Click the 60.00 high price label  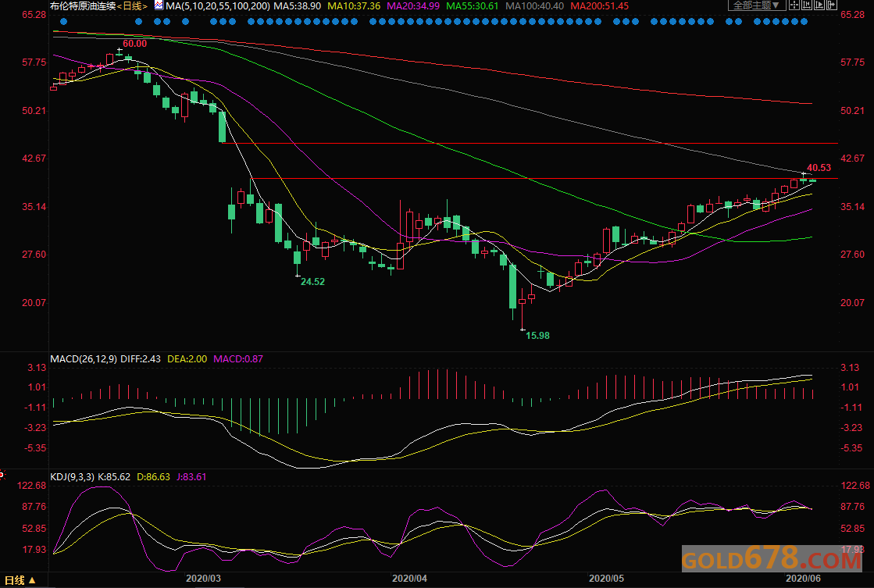(135, 44)
